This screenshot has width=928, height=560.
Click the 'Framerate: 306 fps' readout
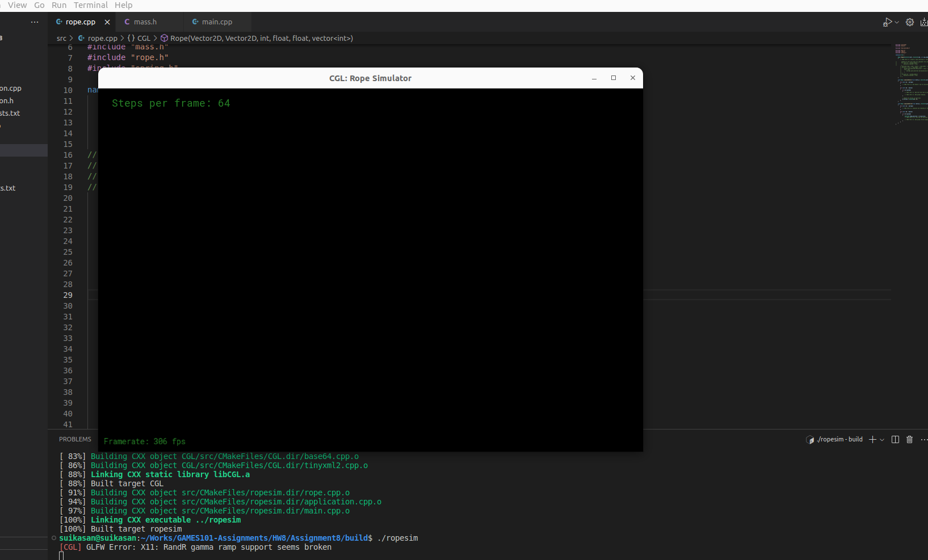click(145, 441)
